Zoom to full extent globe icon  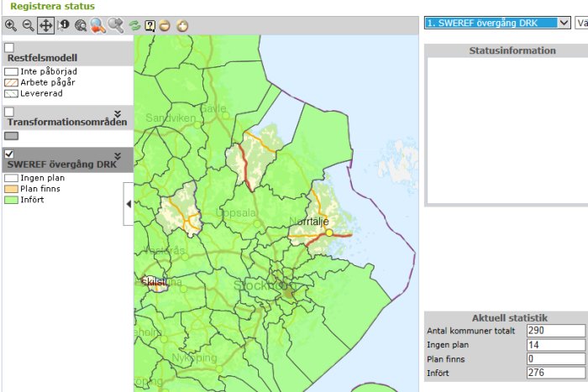coord(81,25)
